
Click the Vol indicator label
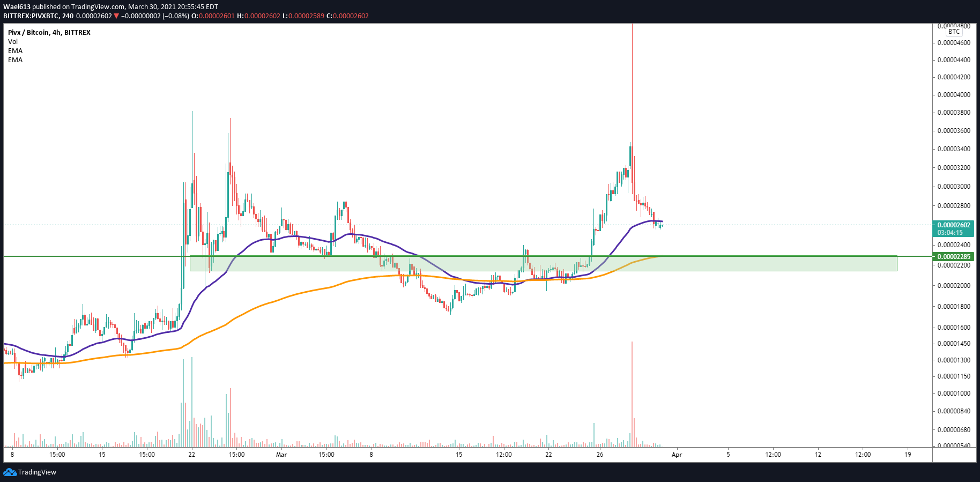(x=13, y=42)
